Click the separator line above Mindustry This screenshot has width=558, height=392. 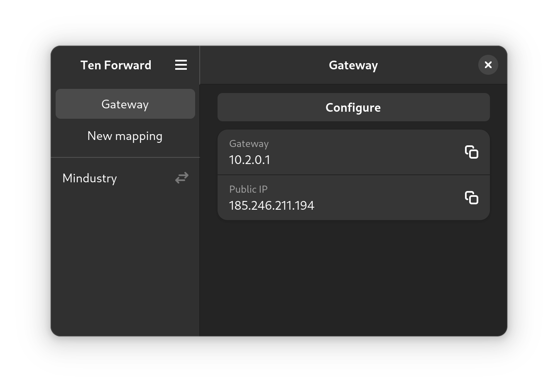pos(125,157)
